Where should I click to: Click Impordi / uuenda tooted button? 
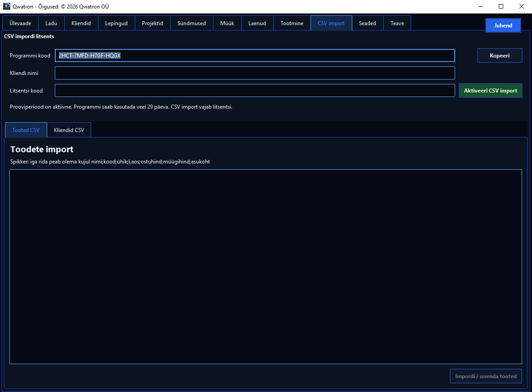[x=486, y=376]
